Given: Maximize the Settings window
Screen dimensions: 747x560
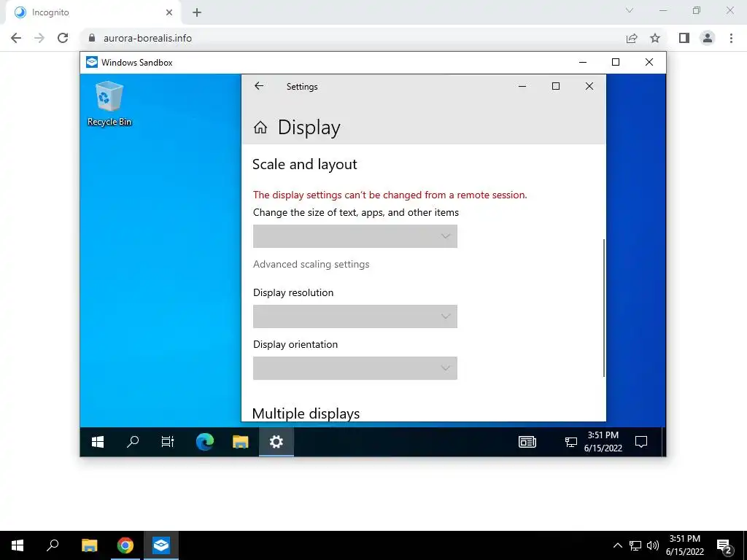Looking at the screenshot, I should pyautogui.click(x=555, y=86).
